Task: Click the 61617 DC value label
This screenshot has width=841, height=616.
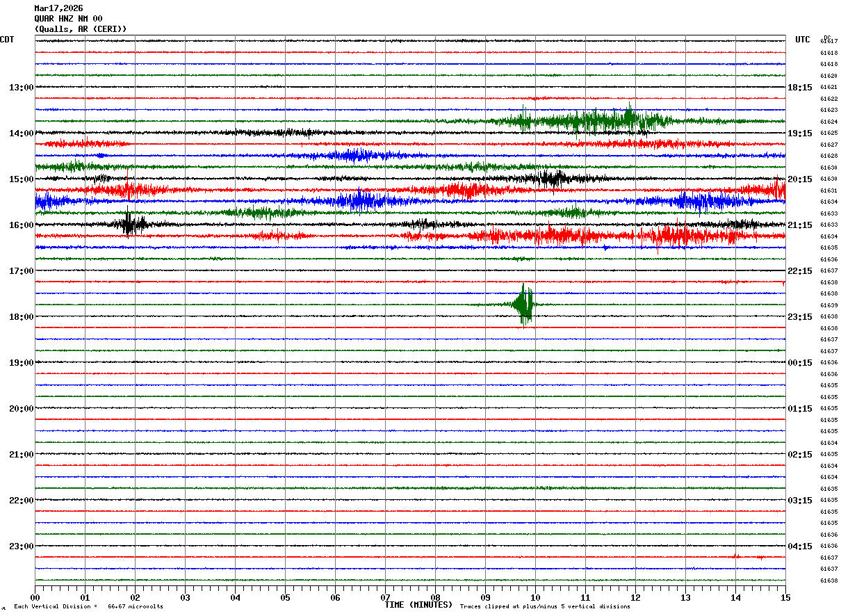Action: click(828, 42)
